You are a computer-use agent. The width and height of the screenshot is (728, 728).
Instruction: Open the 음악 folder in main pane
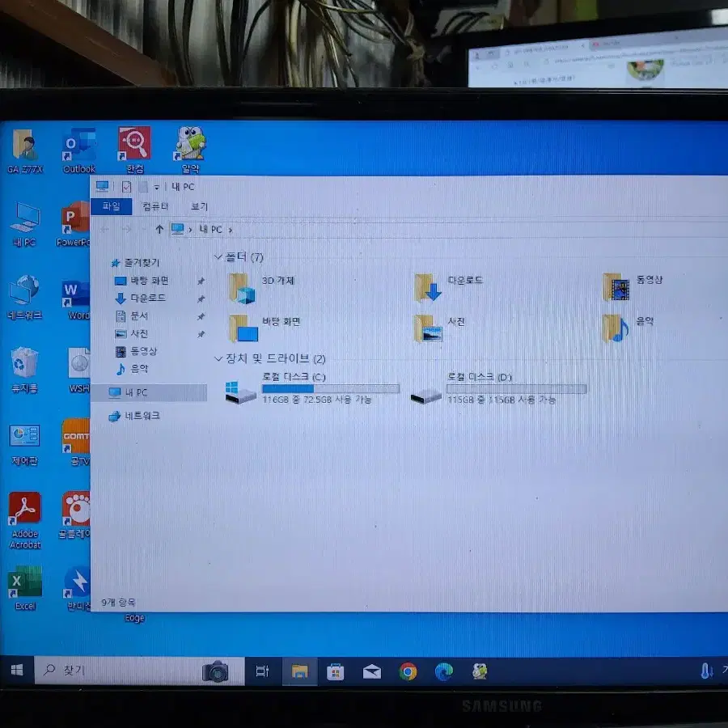[629, 327]
